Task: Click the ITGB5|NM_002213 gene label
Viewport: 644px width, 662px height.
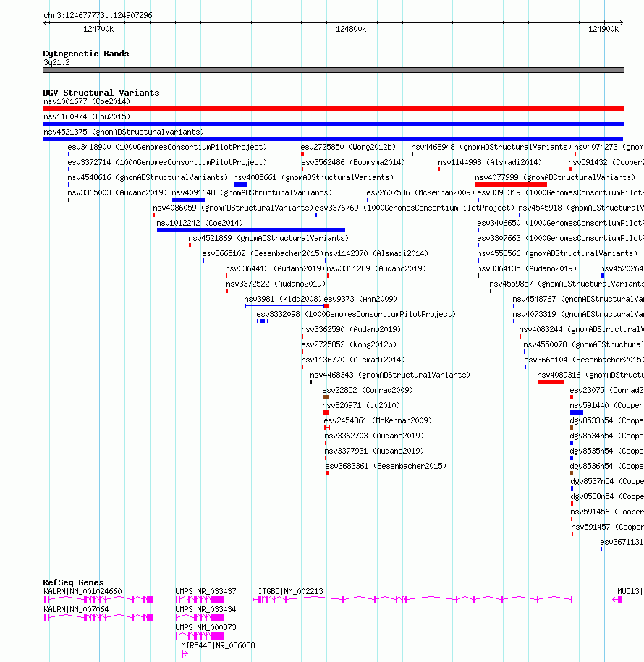Action: 291,591
